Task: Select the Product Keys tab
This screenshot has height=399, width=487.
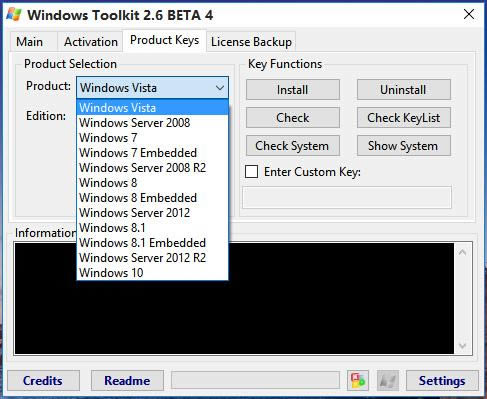Action: click(164, 40)
